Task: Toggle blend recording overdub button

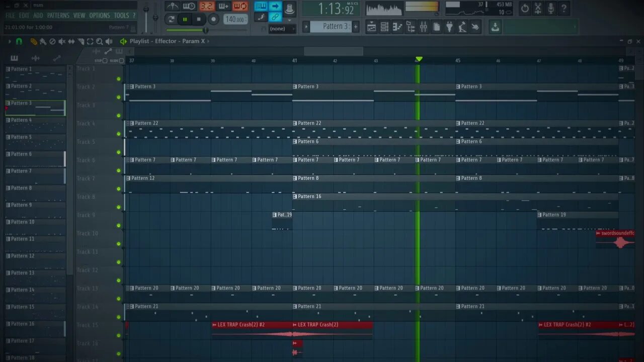Action: (x=223, y=7)
